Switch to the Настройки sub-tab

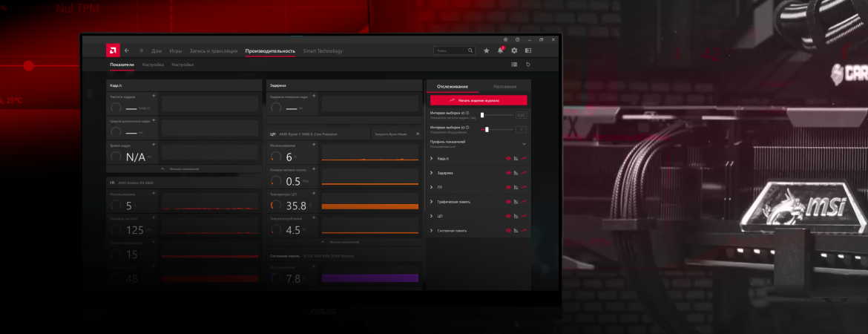coord(183,65)
